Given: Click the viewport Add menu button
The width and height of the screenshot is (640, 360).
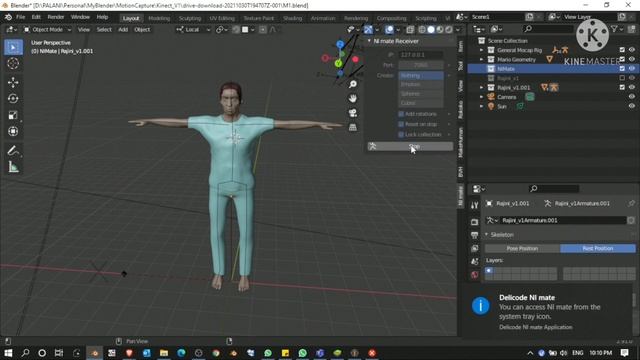Looking at the screenshot, I should [x=123, y=29].
